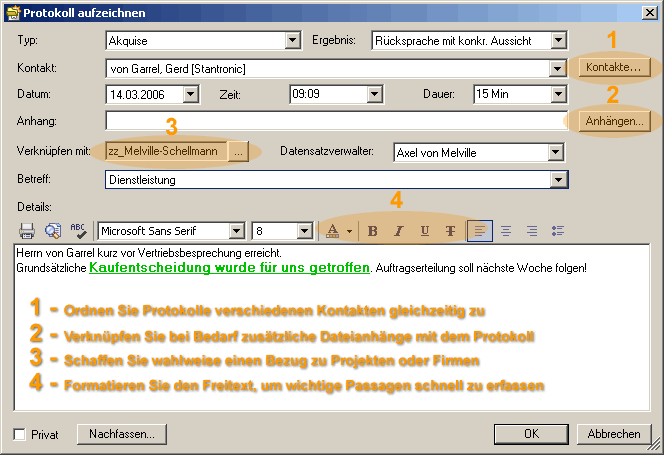This screenshot has width=664, height=455.
Task: Open the Dauer 15 Min dropdown
Action: 558,95
